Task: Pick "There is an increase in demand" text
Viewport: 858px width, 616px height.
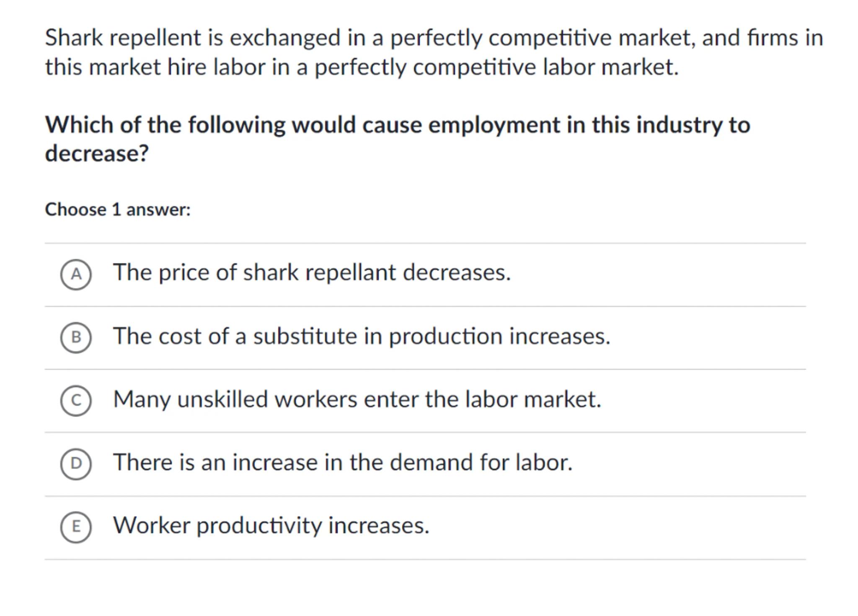Action: point(342,463)
